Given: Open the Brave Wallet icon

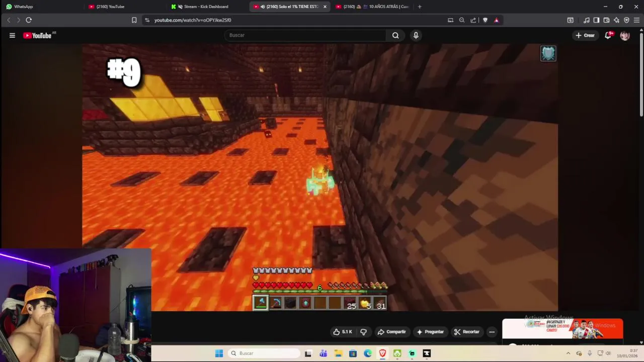Looking at the screenshot, I should 606,20.
